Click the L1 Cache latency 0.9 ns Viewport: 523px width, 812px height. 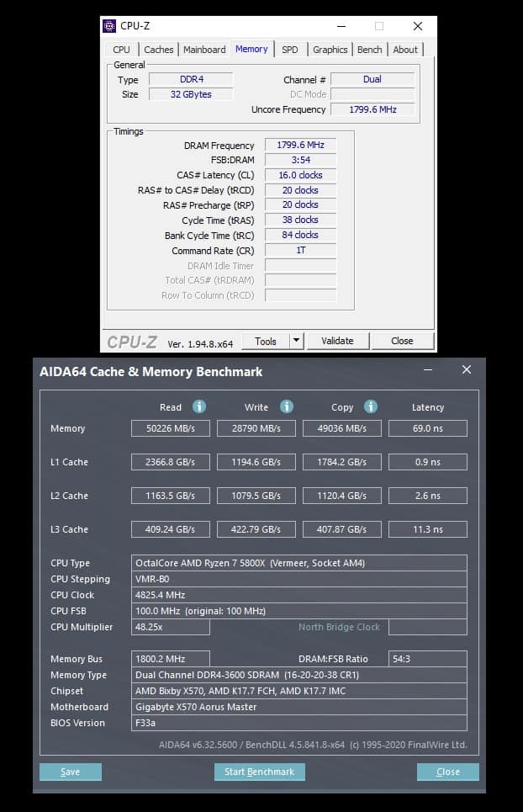coord(428,462)
